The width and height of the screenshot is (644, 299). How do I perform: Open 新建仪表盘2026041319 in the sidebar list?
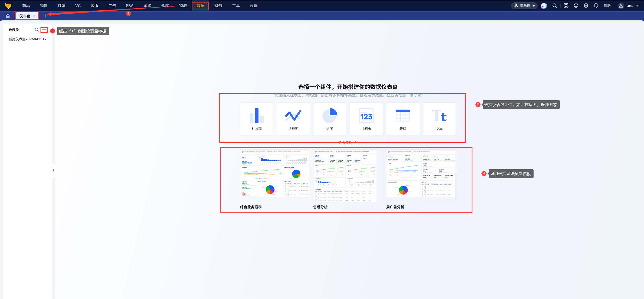[x=28, y=39]
